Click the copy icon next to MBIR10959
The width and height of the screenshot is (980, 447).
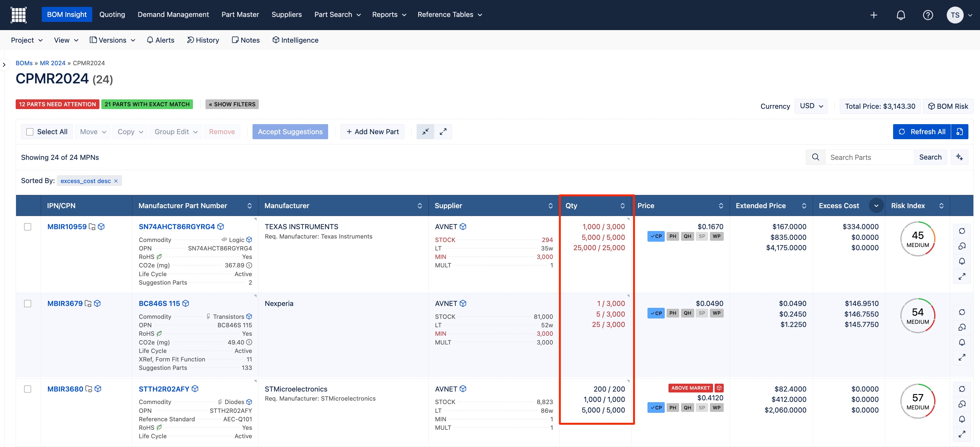click(x=92, y=227)
